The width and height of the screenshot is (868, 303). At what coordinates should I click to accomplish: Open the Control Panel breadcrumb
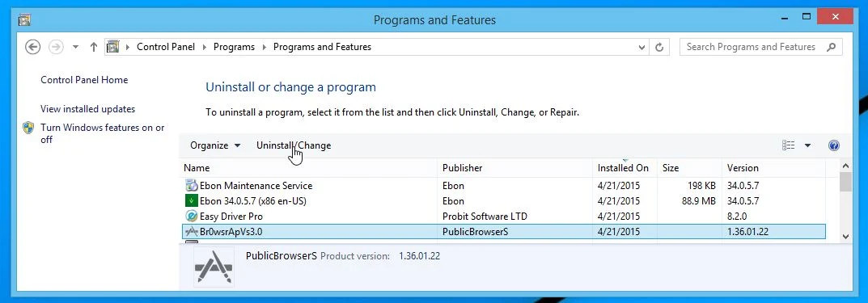coord(166,47)
